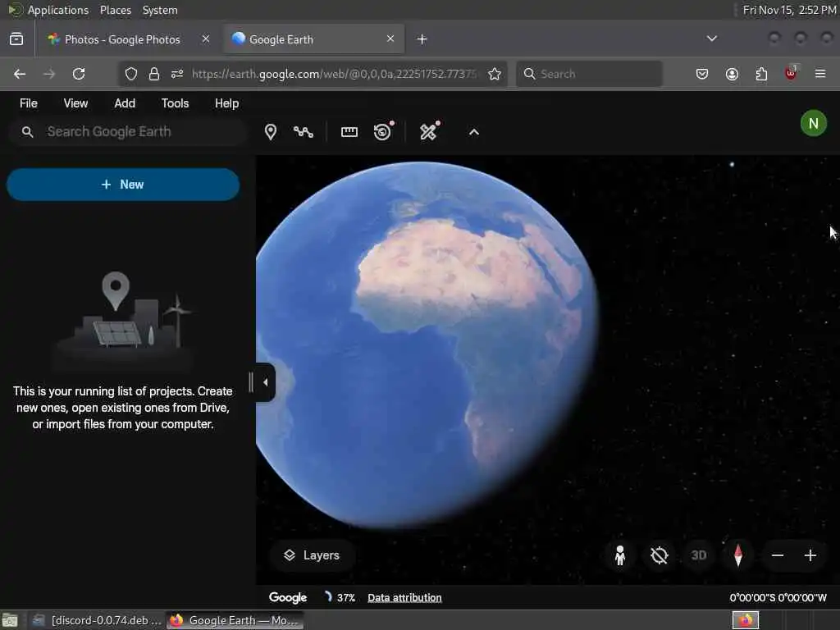Collapse the toolbar with the up chevron
Viewport: 840px width, 630px height.
[x=474, y=132]
